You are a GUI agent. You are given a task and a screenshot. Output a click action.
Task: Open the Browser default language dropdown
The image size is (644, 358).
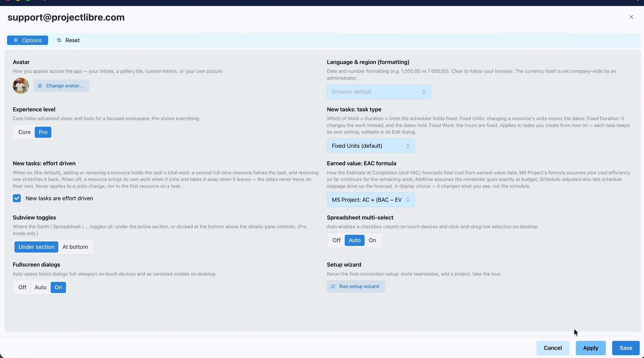[379, 92]
